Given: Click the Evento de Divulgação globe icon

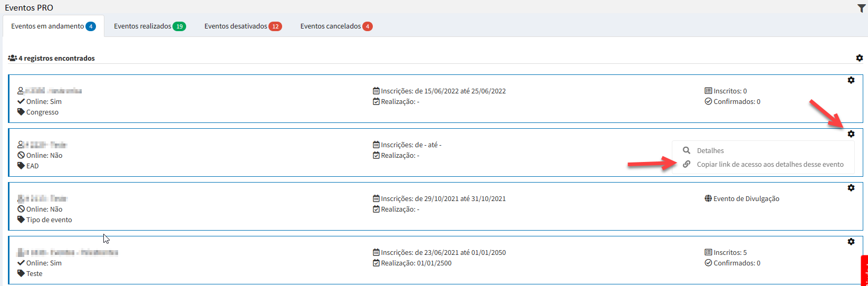Looking at the screenshot, I should tap(708, 198).
